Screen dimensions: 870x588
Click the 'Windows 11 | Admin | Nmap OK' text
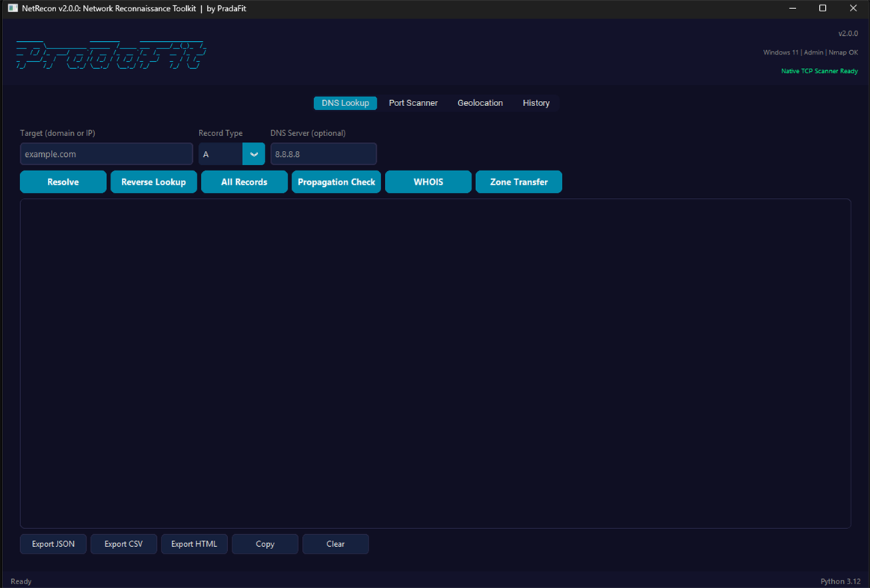tap(811, 52)
